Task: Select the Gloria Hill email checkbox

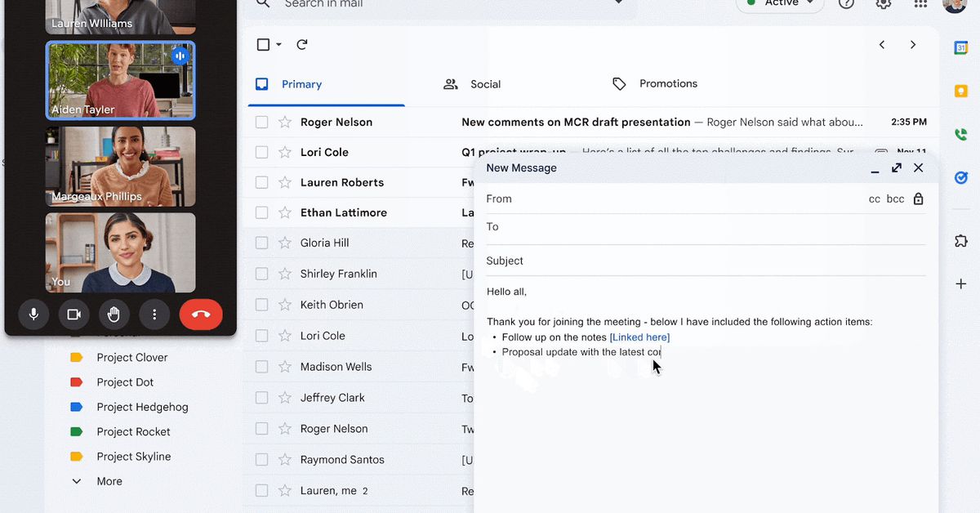Action: pyautogui.click(x=261, y=243)
